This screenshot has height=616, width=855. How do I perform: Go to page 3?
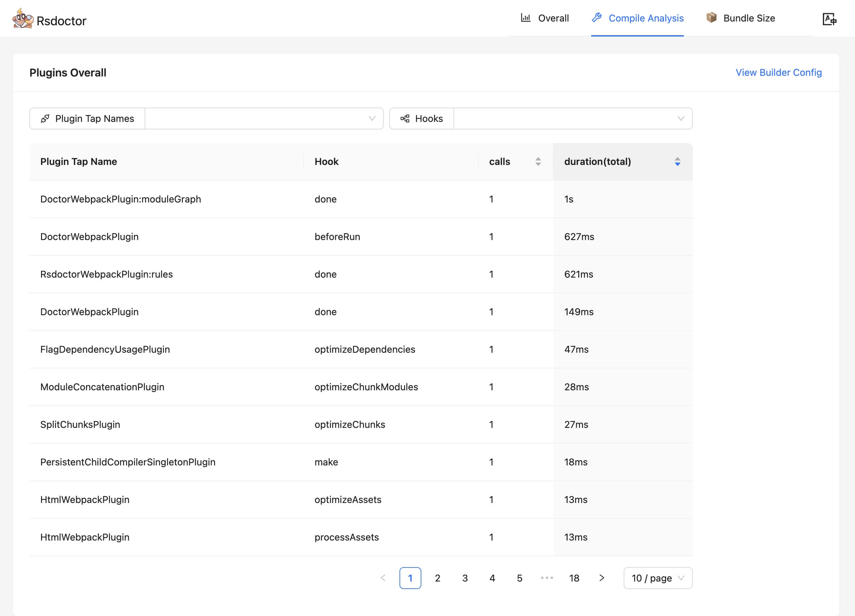465,578
